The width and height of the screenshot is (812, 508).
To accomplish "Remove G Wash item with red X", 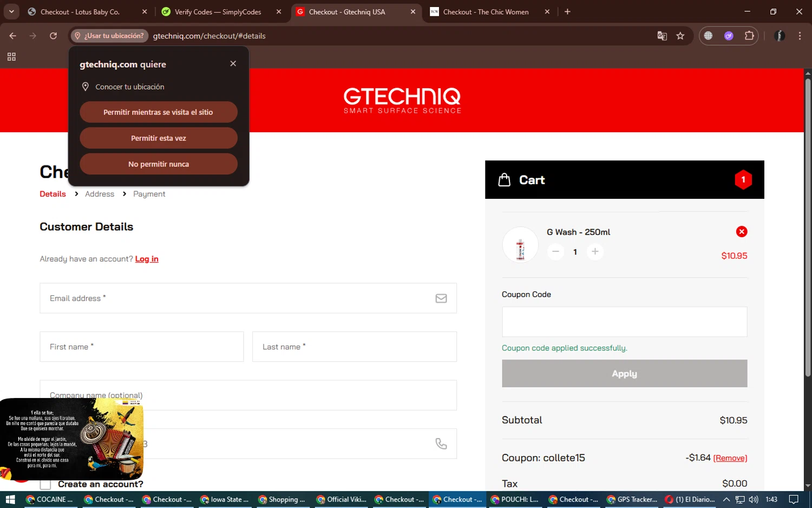I will 742,232.
